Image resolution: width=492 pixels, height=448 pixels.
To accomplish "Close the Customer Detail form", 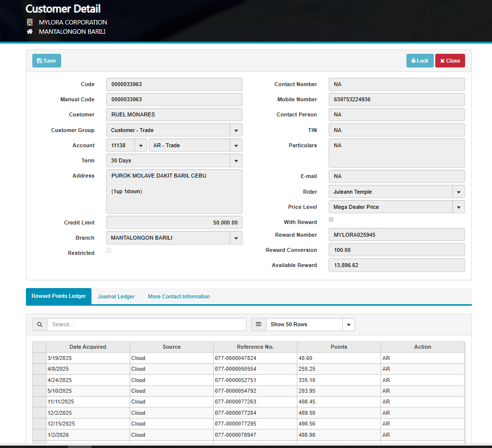I will 450,61.
